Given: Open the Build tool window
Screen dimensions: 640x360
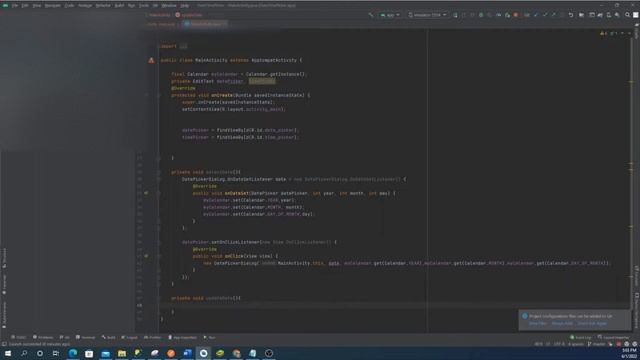Looking at the screenshot, I should coord(109,338).
